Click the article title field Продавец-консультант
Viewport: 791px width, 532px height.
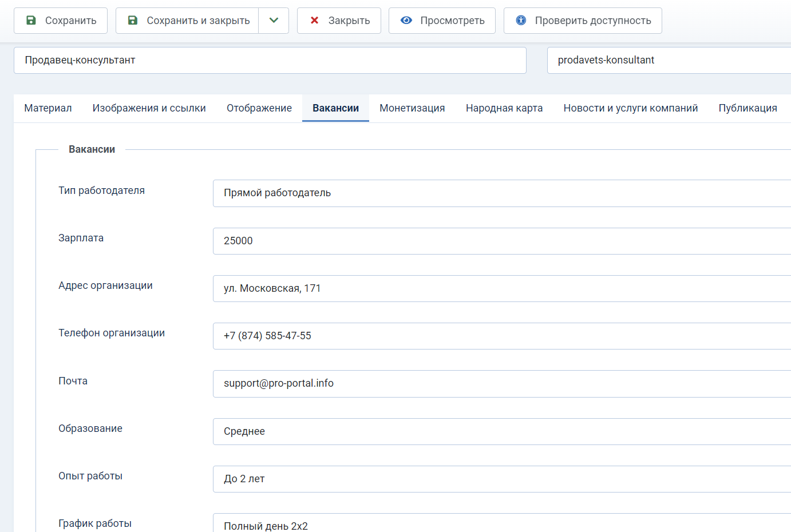pos(270,61)
